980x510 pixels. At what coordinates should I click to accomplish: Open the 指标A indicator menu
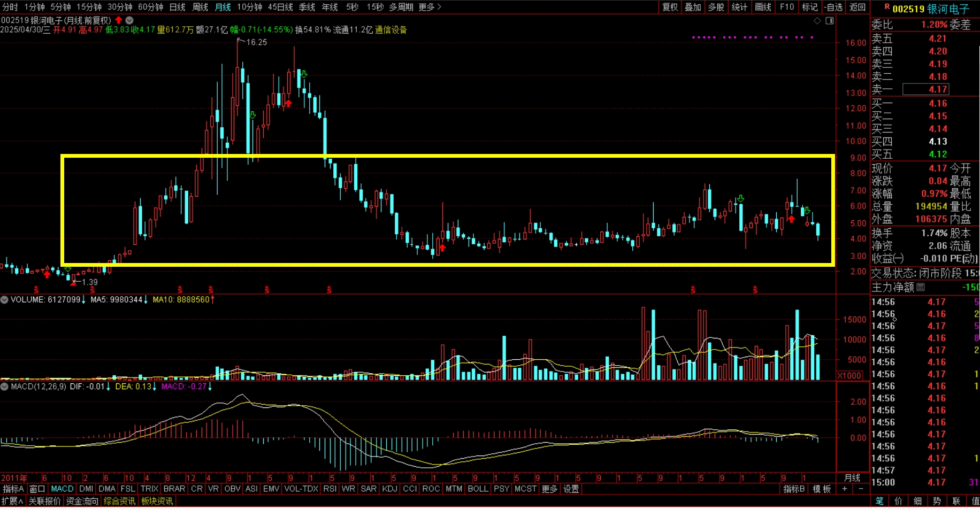pos(13,489)
